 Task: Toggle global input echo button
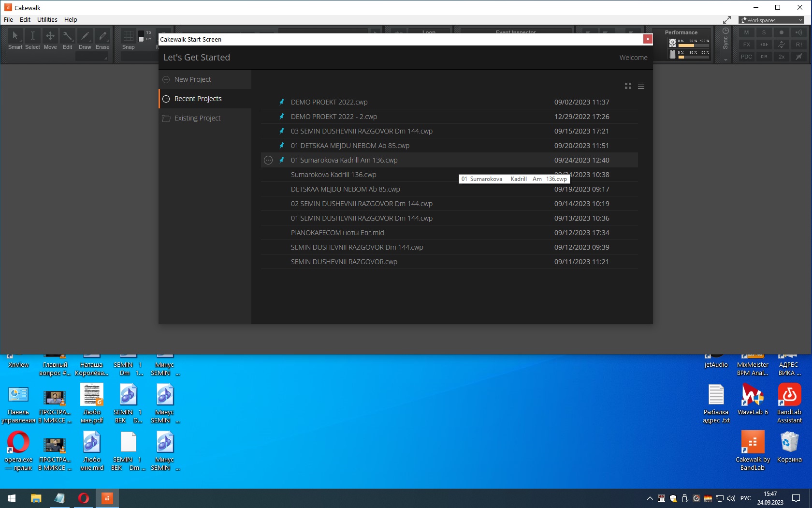798,32
